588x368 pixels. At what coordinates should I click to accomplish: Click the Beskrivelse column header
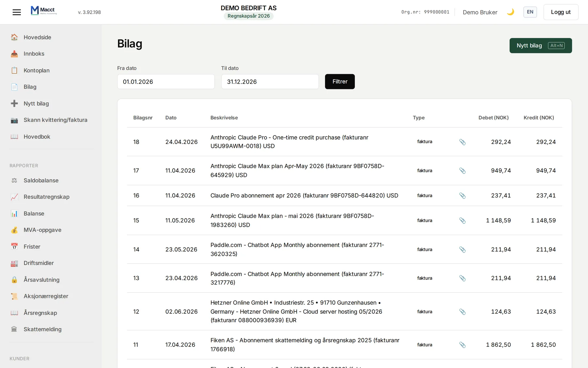tap(224, 118)
